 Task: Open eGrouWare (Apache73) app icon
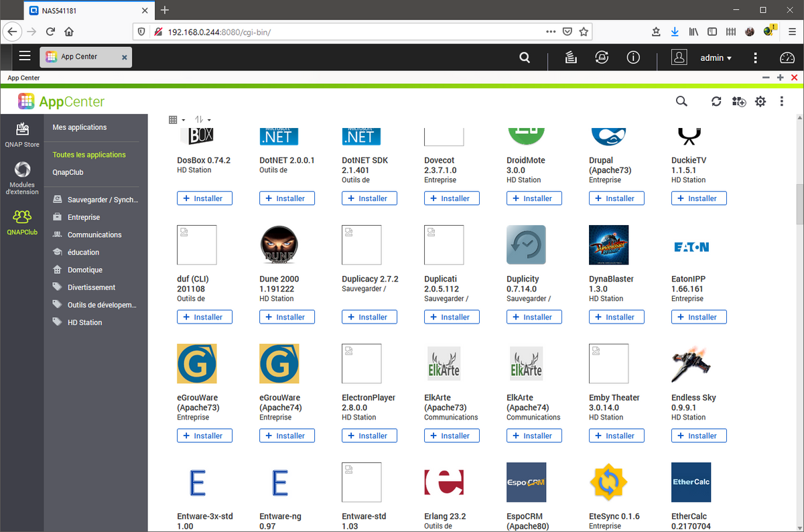click(196, 364)
